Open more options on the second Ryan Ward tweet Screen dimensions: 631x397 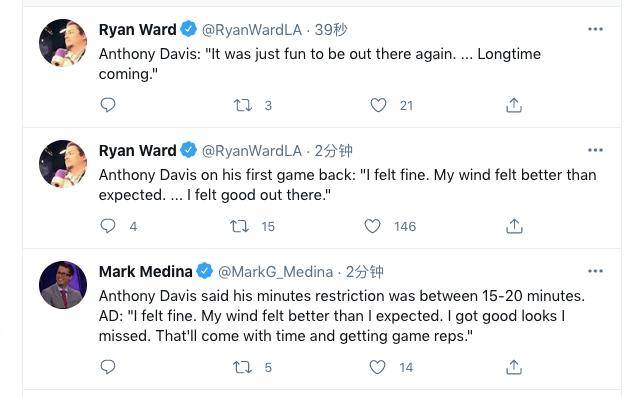pyautogui.click(x=595, y=150)
